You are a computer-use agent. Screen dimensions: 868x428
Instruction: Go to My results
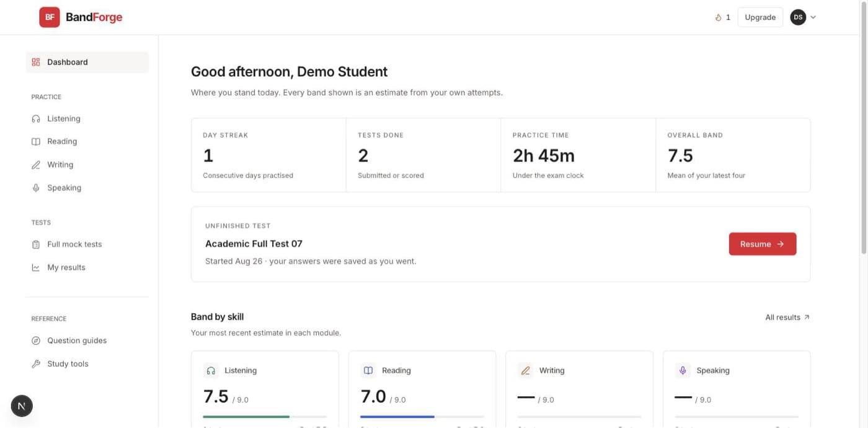[87, 267]
